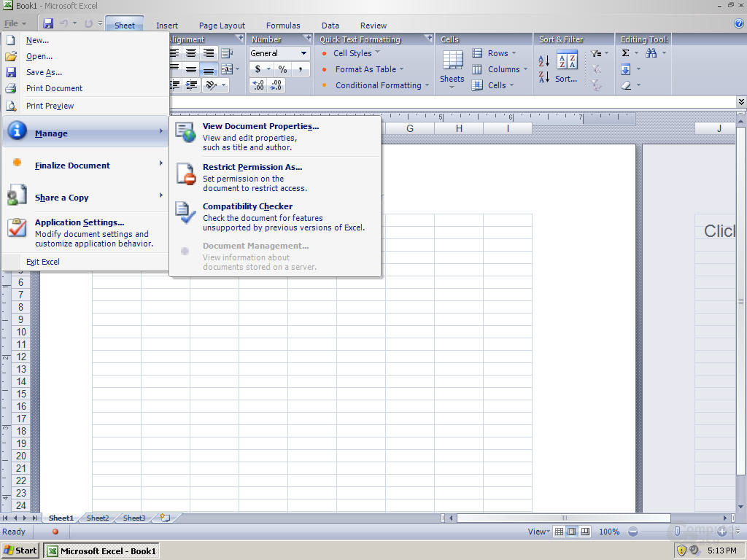Click the Find binoculars icon
This screenshot has height=560, width=747.
pyautogui.click(x=651, y=53)
